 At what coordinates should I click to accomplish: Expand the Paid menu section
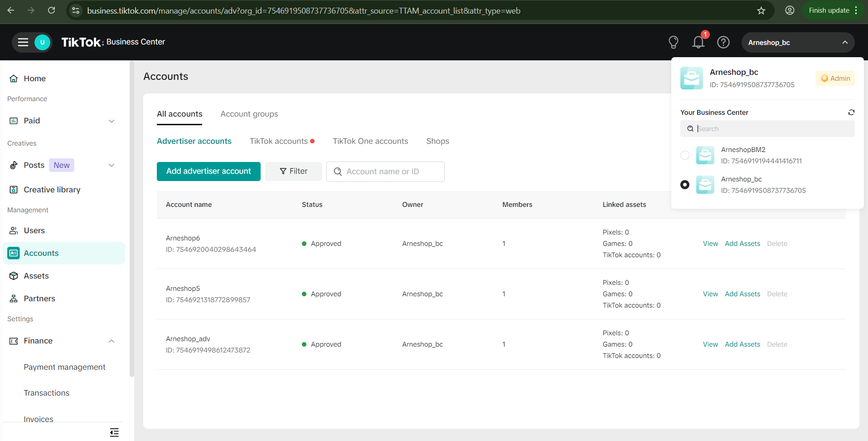point(112,121)
